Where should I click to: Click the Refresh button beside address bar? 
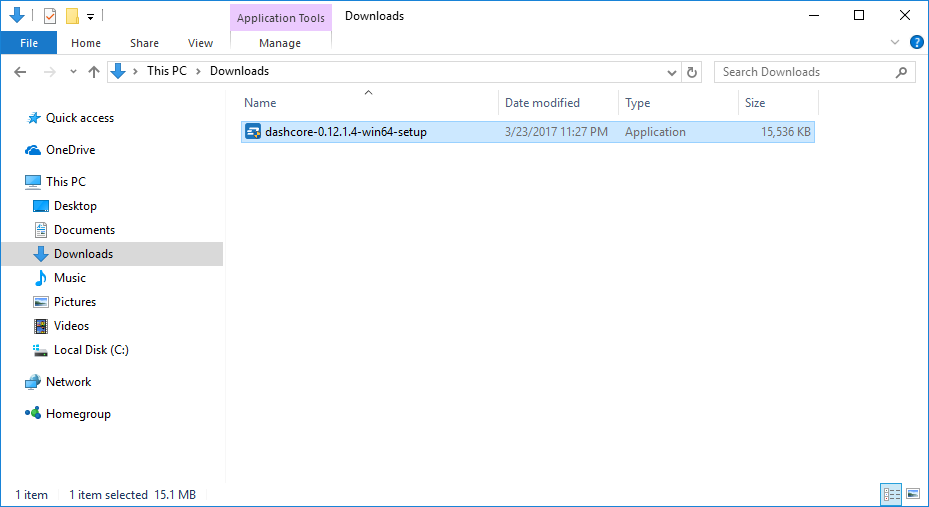tap(692, 72)
